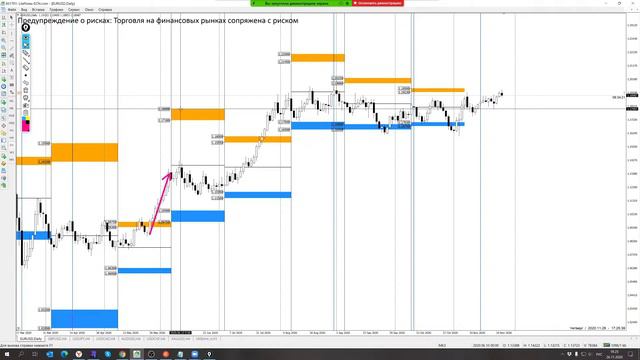
Task: Open Google Chrome from the taskbar
Action: 122,354
